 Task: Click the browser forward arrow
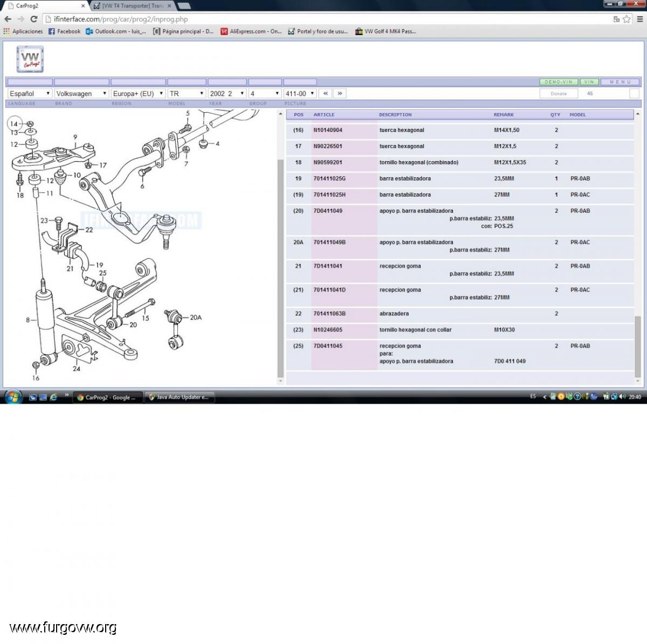[20, 19]
